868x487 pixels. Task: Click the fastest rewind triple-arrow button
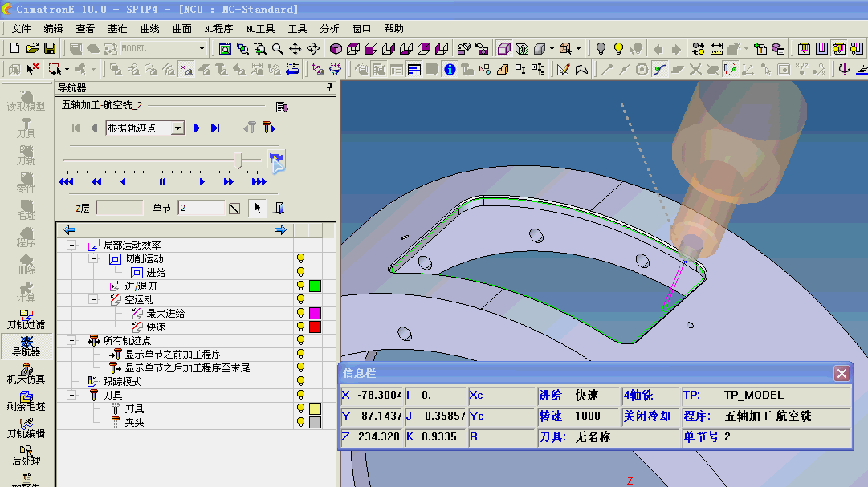click(66, 181)
